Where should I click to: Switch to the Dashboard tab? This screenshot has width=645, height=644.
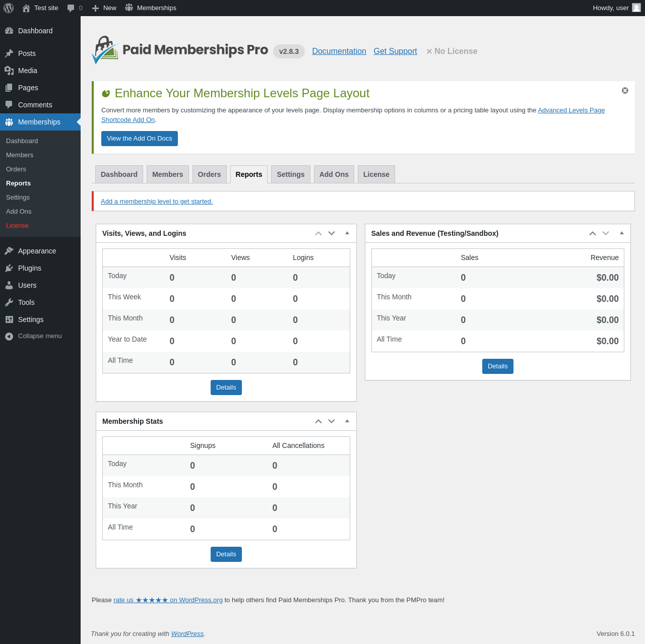[119, 174]
